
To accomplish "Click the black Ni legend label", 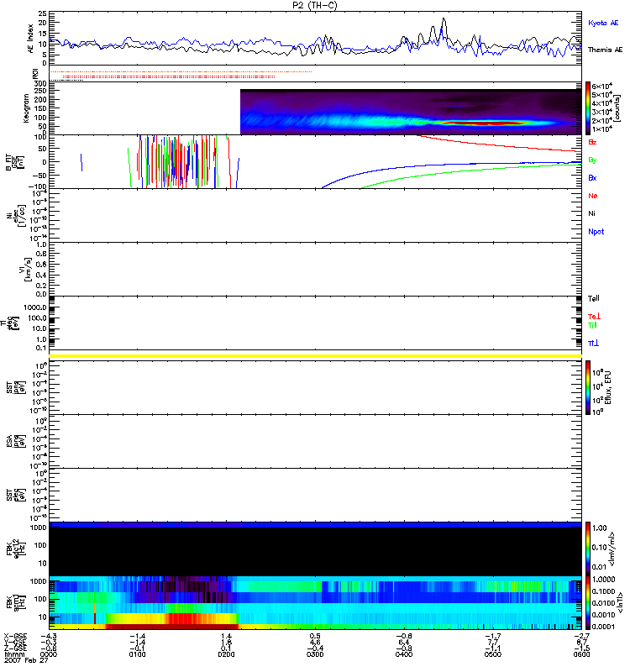I will [x=591, y=213].
